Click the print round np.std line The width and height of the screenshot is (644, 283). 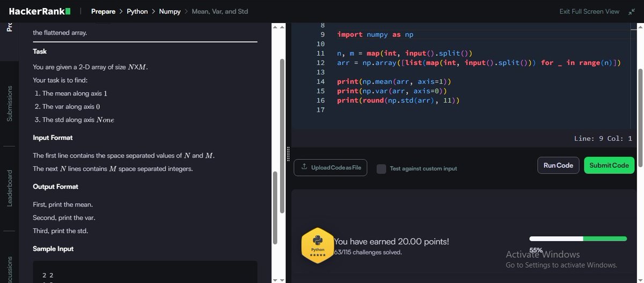pyautogui.click(x=399, y=100)
